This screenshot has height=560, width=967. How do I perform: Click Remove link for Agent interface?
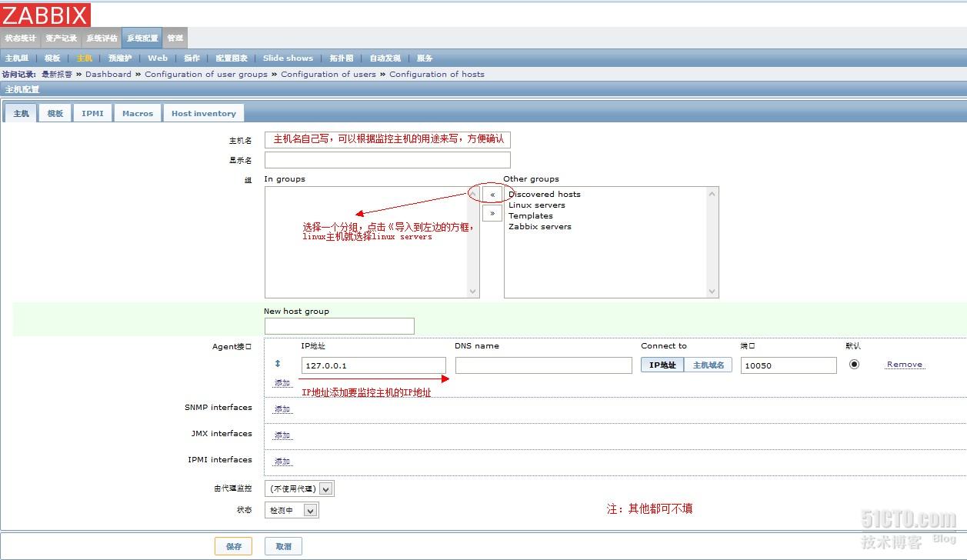(x=905, y=365)
